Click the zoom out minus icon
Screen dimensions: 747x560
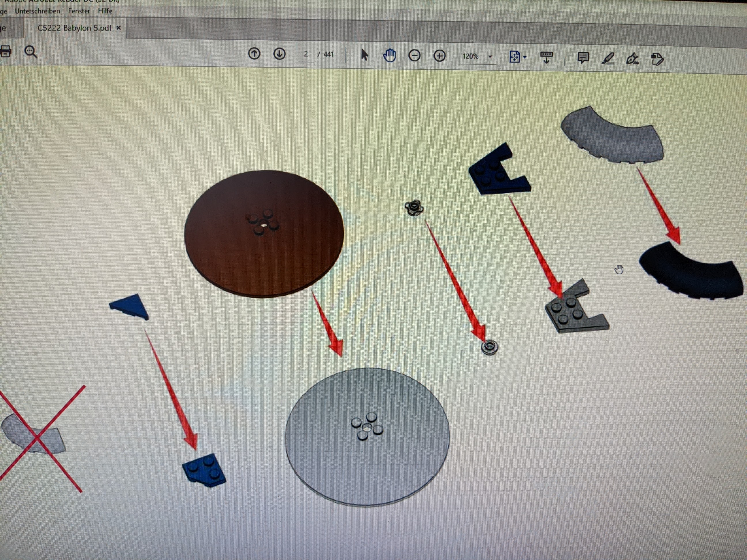coord(414,55)
